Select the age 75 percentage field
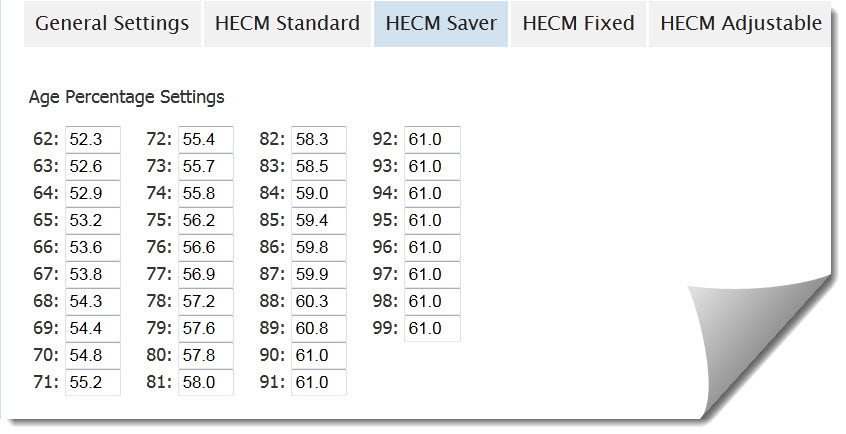The width and height of the screenshot is (846, 434). click(x=206, y=221)
